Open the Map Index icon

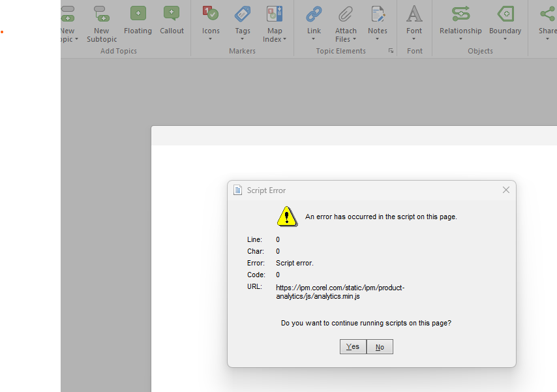275,14
